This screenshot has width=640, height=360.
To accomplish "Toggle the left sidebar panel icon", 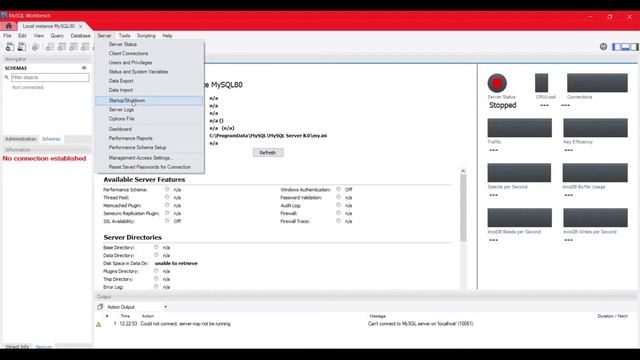I will click(x=616, y=47).
